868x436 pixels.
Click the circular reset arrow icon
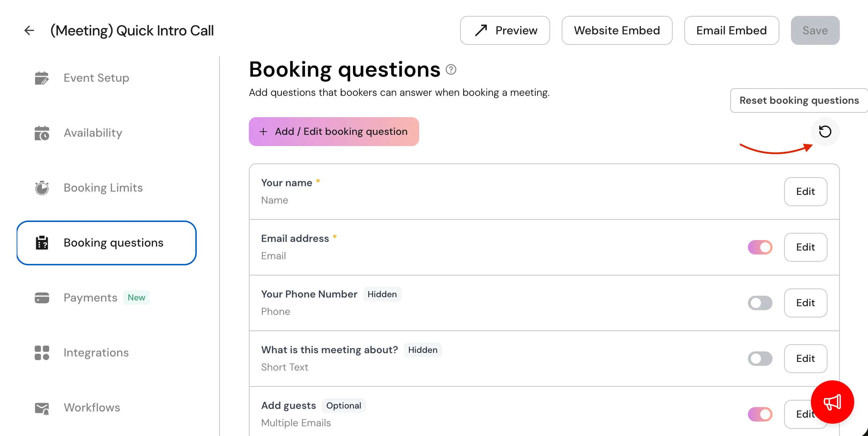(x=825, y=132)
